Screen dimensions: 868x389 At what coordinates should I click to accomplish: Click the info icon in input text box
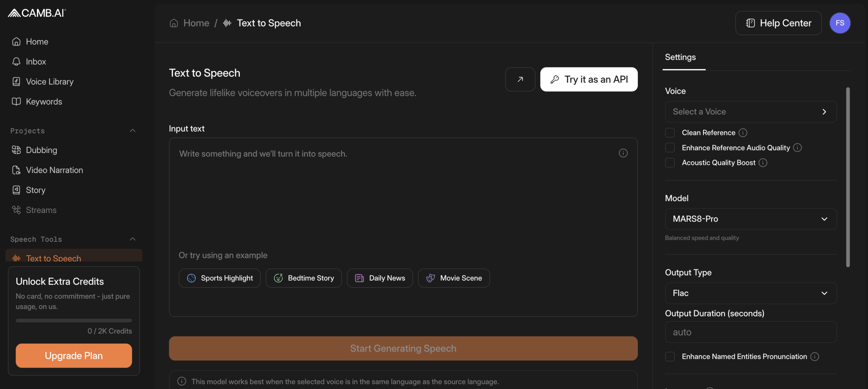tap(623, 153)
